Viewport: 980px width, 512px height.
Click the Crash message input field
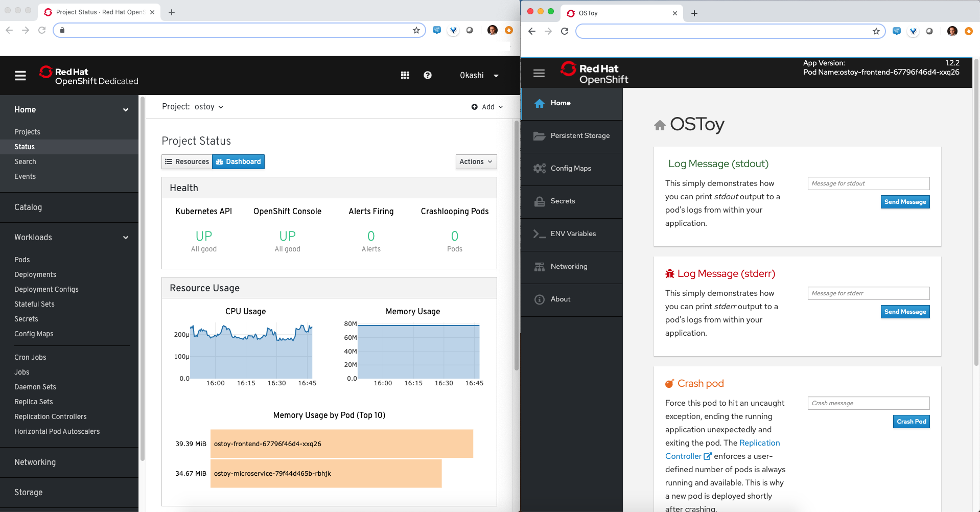pyautogui.click(x=869, y=403)
